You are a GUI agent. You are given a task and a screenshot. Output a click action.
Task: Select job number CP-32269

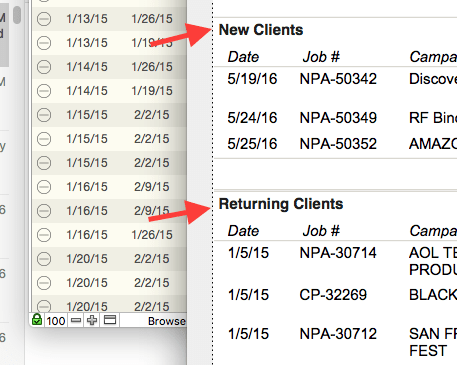(333, 295)
